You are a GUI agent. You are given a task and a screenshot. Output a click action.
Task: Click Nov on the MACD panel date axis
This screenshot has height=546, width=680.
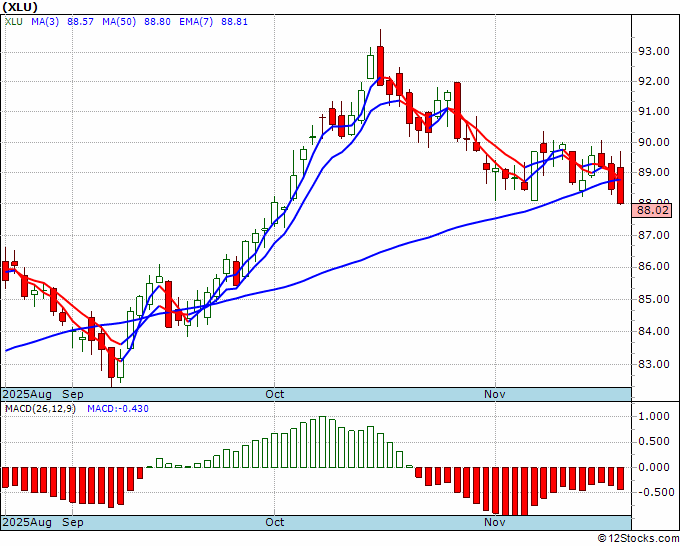click(x=495, y=522)
